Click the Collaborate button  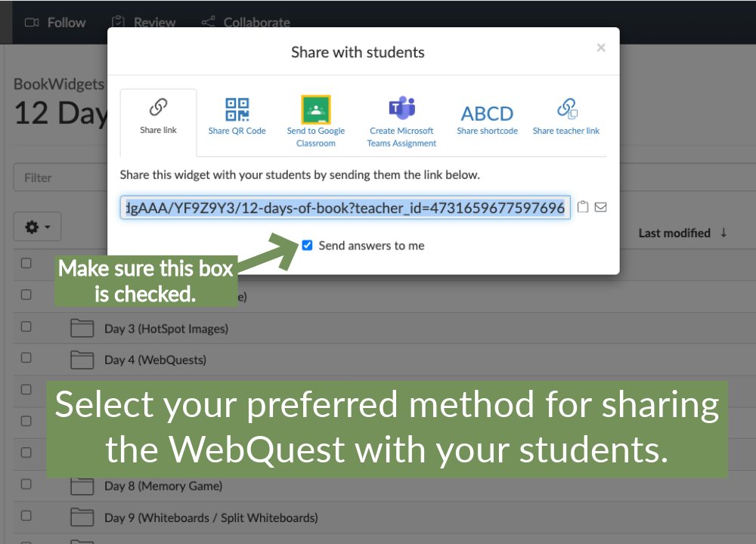click(245, 22)
